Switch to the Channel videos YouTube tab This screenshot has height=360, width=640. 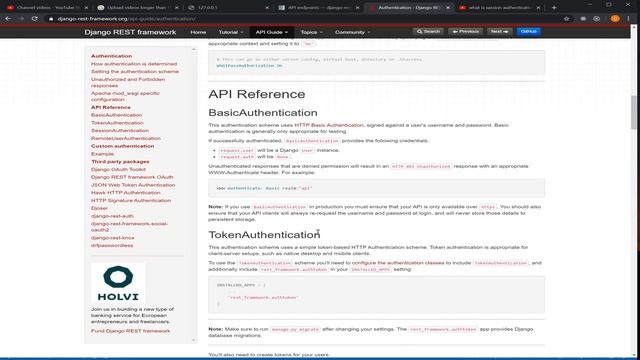click(x=47, y=7)
